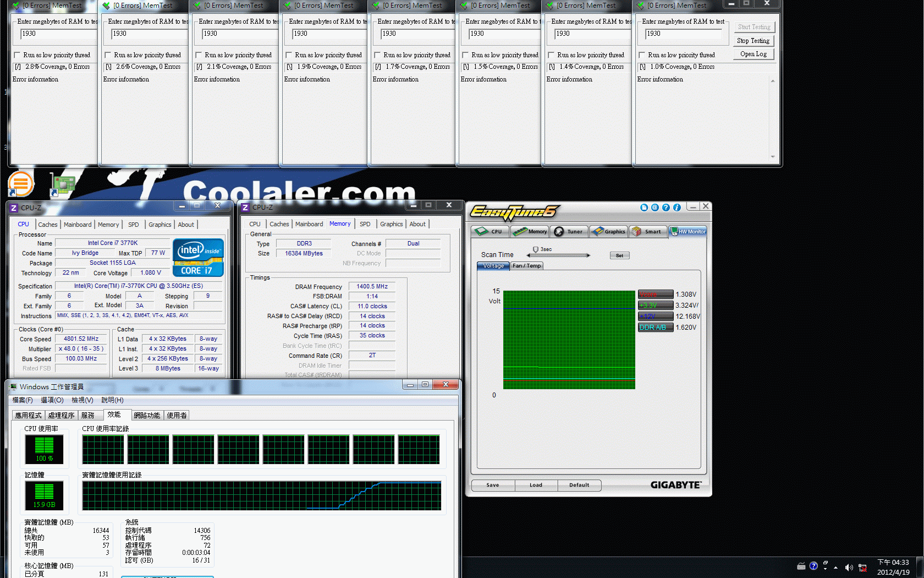The image size is (924, 578).
Task: Click the RAM megabytes field in first MemTest
Action: [58, 34]
